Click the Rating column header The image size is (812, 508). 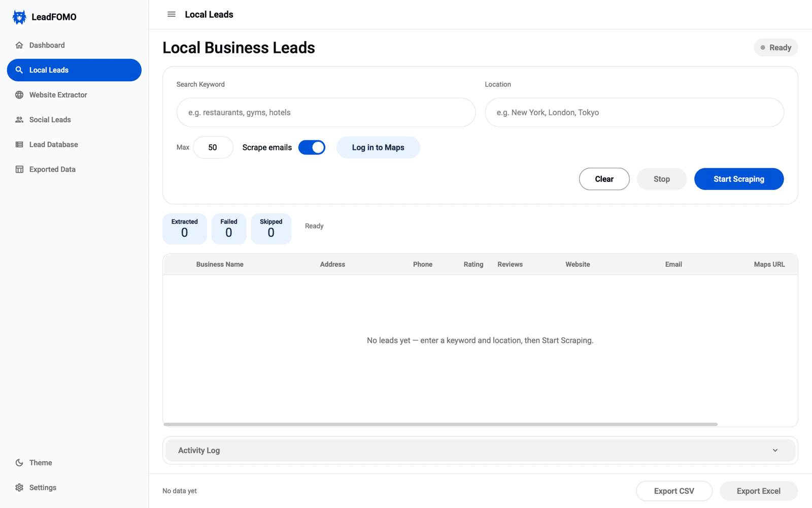473,265
